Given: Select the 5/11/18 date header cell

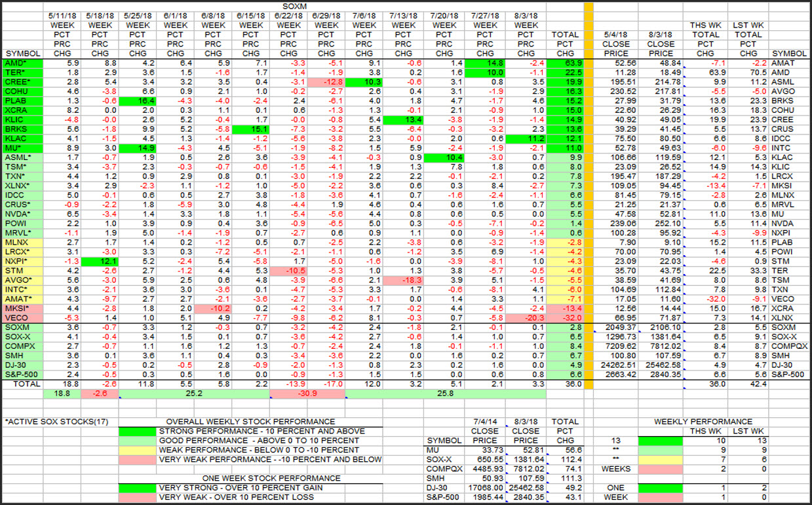Looking at the screenshot, I should coord(64,15).
